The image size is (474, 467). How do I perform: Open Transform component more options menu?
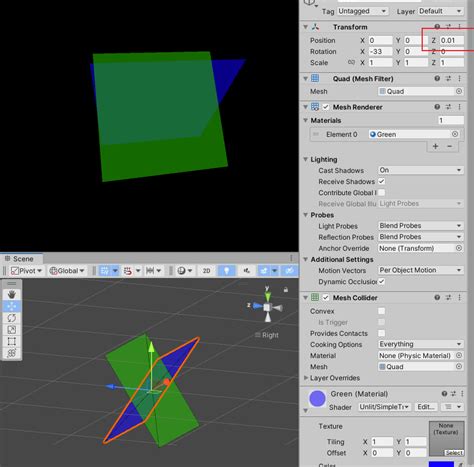point(459,27)
